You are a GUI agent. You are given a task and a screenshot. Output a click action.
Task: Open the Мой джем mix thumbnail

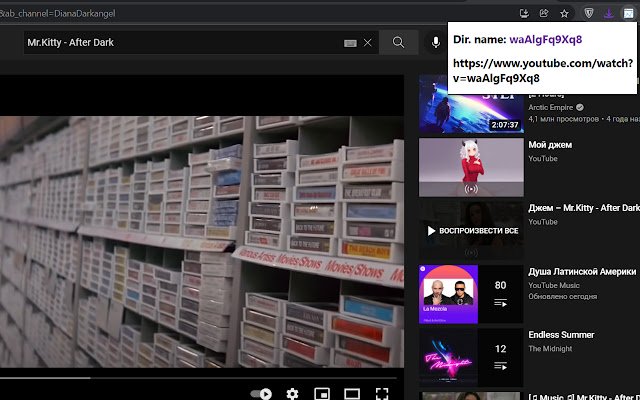471,167
